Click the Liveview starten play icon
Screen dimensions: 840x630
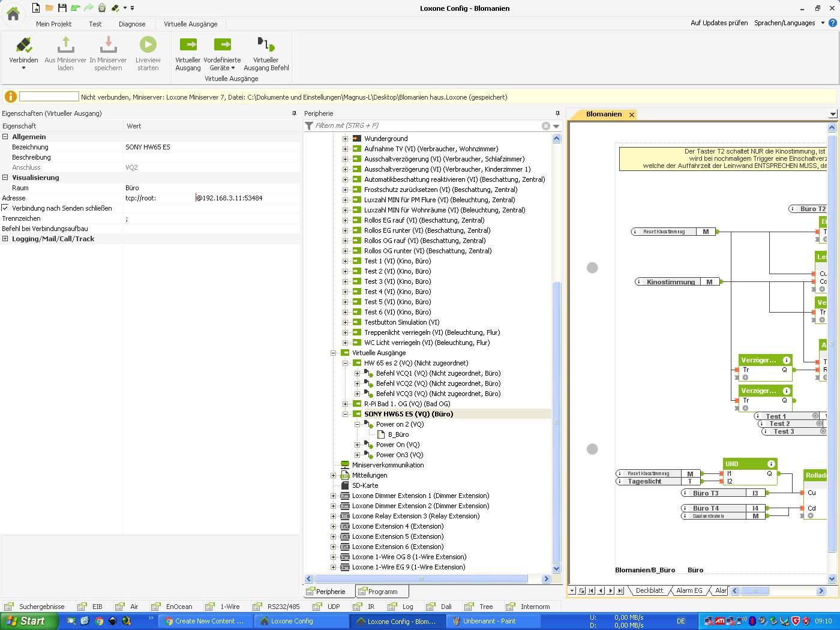[148, 46]
